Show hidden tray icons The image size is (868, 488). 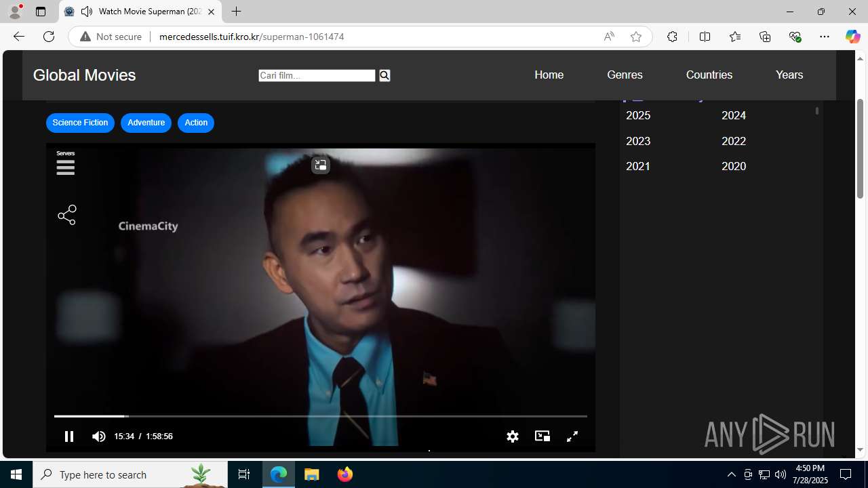point(732,474)
